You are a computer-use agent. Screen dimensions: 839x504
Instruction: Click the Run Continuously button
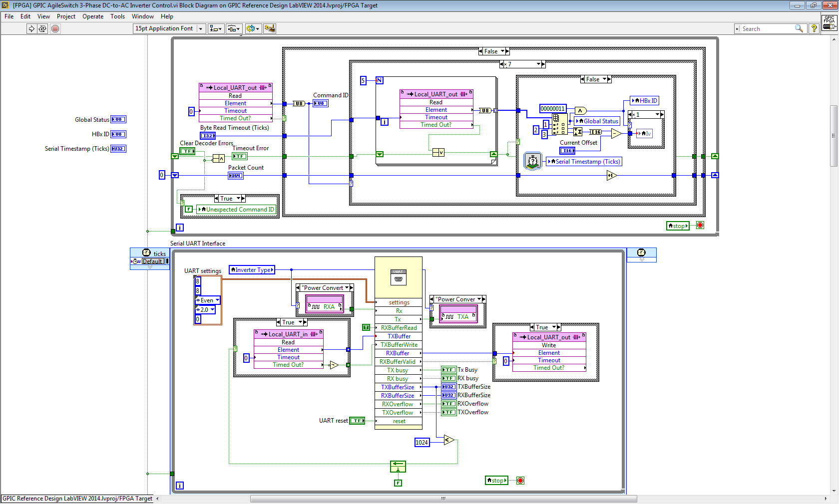pos(42,28)
